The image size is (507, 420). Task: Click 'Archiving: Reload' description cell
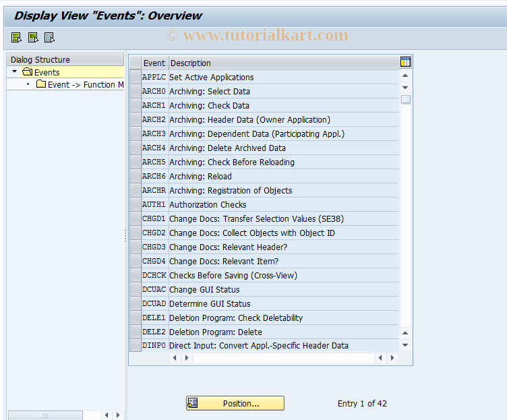[284, 176]
